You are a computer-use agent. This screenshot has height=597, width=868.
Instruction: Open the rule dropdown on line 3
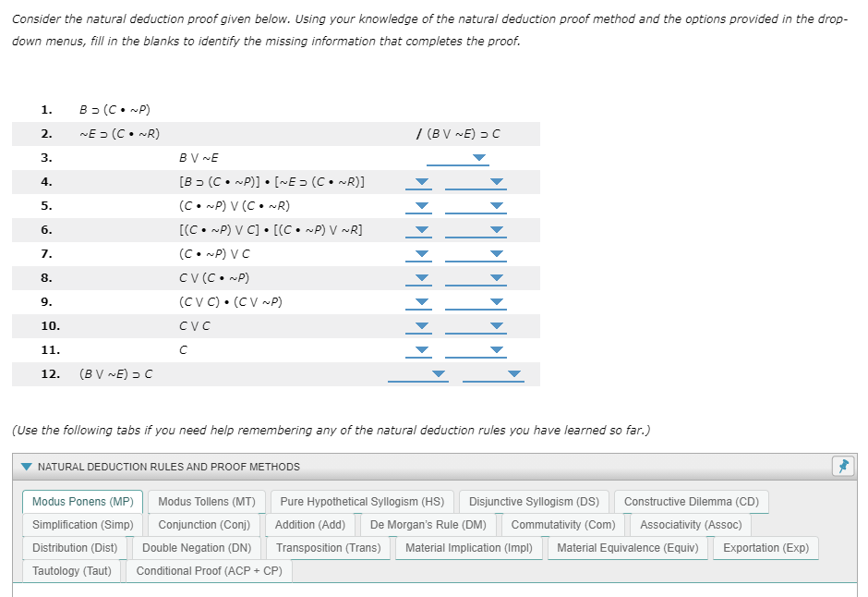478,157
